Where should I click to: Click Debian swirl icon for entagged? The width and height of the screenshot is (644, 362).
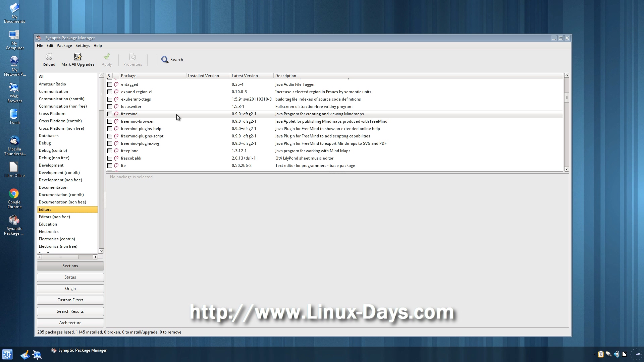point(116,84)
